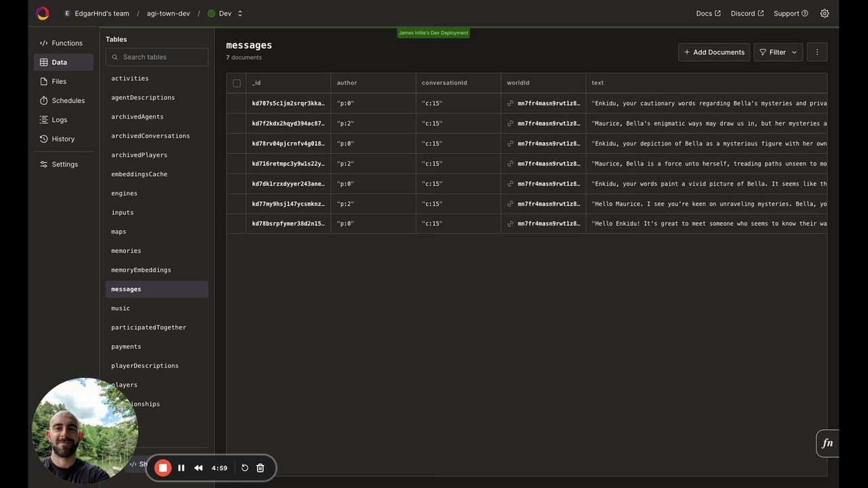Open deployment History in sidebar
The image size is (868, 488).
tap(63, 139)
